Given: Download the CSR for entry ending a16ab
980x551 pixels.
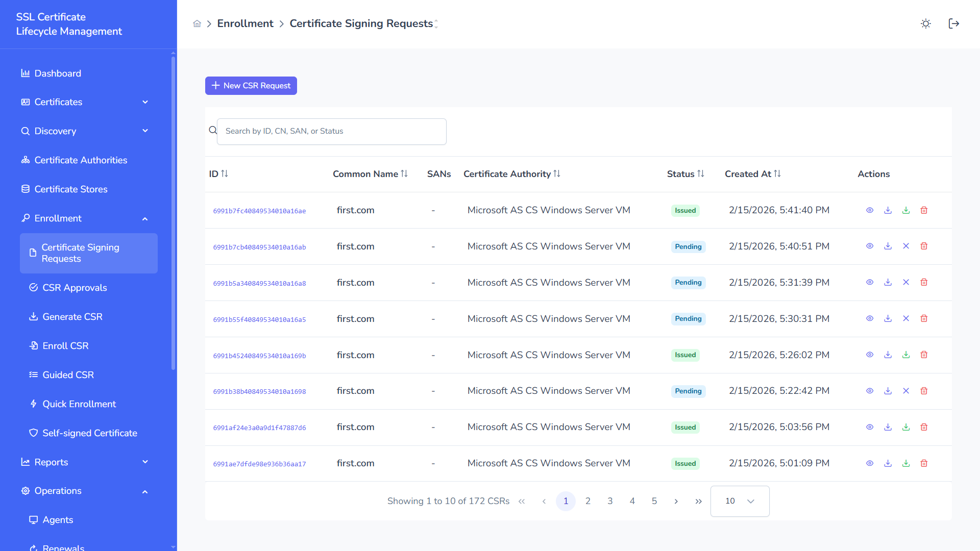Looking at the screenshot, I should point(888,246).
